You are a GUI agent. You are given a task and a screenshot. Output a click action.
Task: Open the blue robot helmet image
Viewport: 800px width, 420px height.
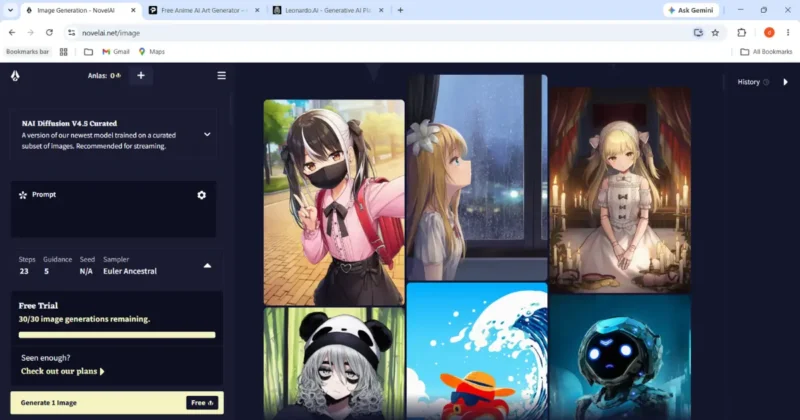click(x=620, y=358)
